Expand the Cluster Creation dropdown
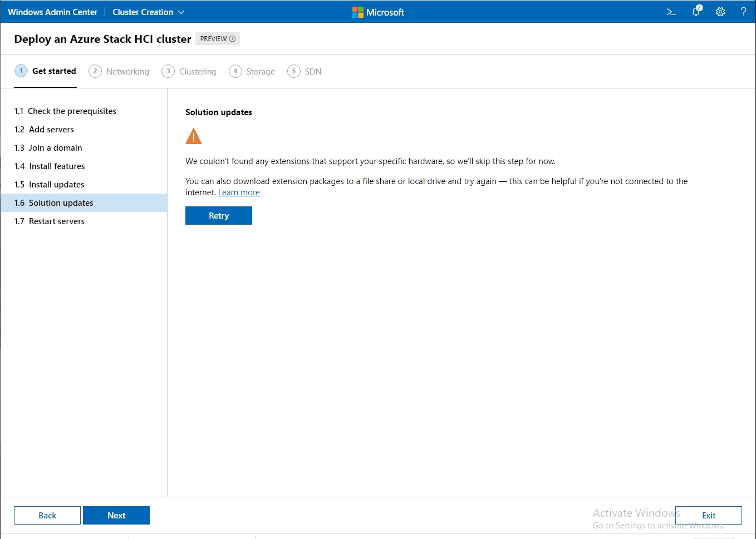 click(149, 12)
